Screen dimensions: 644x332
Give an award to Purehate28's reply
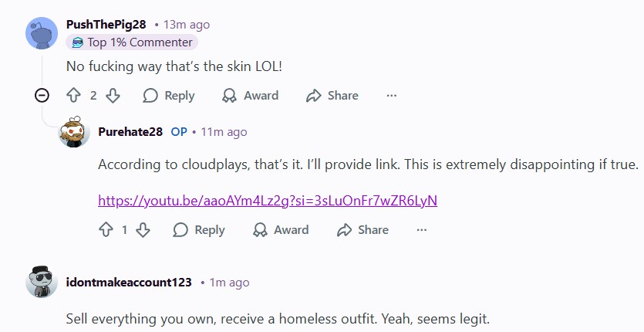[281, 229]
